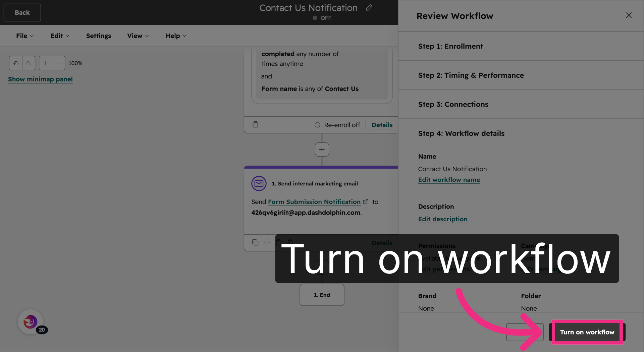Edit workflow title with pencil icon

[369, 8]
